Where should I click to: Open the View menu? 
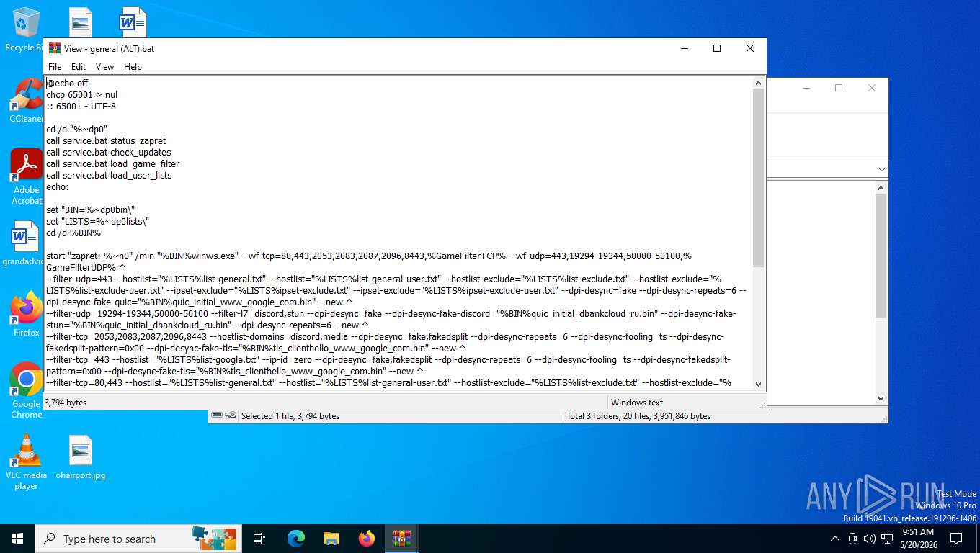pos(104,66)
